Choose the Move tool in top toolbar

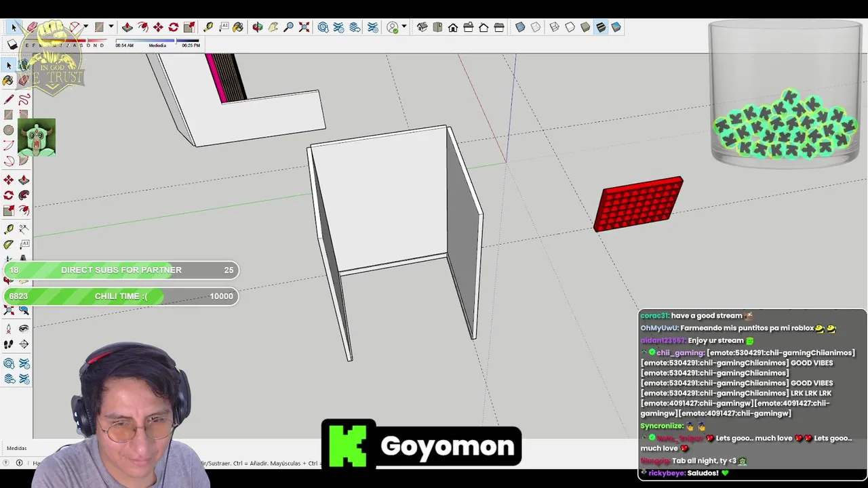point(158,27)
